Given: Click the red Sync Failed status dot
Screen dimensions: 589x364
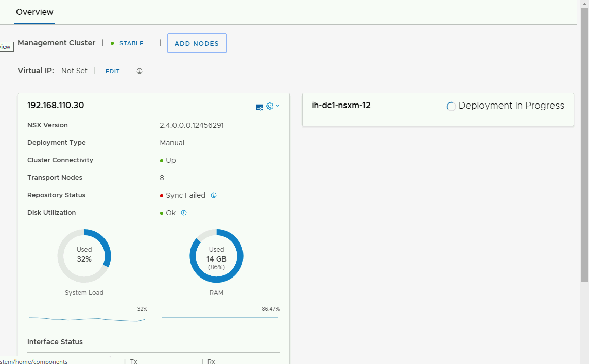Looking at the screenshot, I should click(x=162, y=196).
